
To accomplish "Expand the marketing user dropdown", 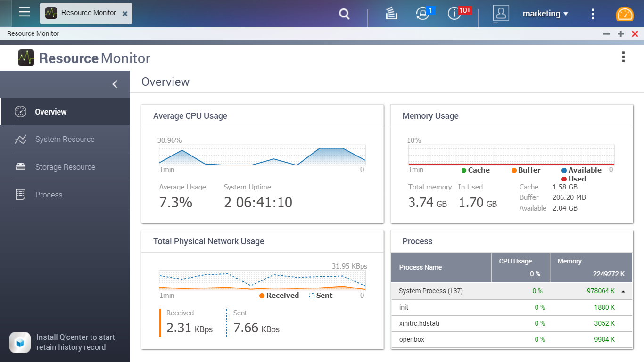I will coord(545,14).
